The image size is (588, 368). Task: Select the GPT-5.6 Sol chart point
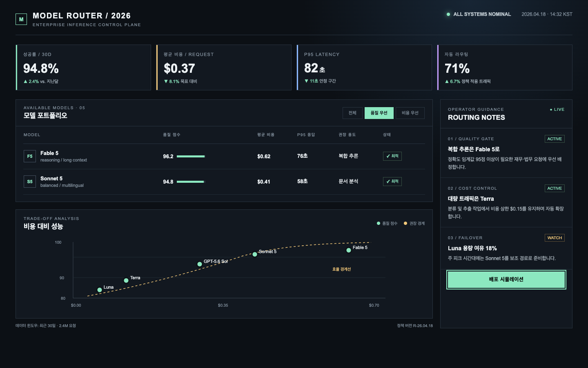pyautogui.click(x=200, y=264)
